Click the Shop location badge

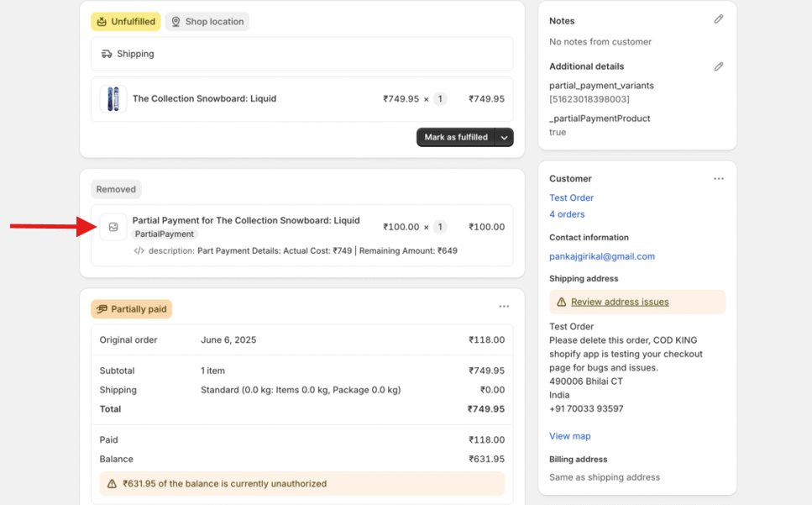(x=207, y=22)
